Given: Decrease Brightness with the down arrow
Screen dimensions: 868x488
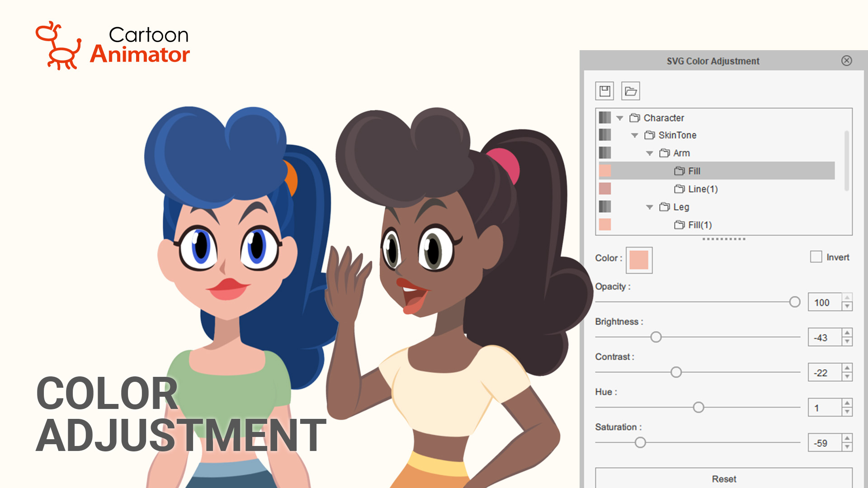Looking at the screenshot, I should pyautogui.click(x=847, y=342).
